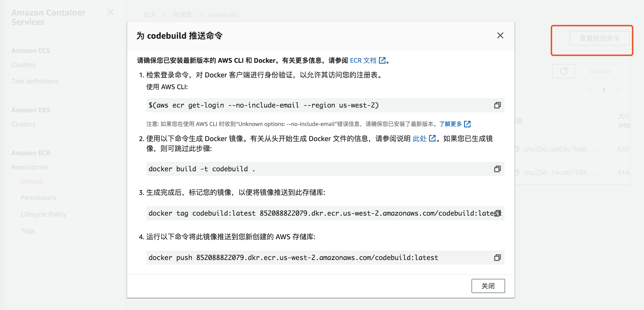This screenshot has height=310, width=644.
Task: Close the Amazon Container Services sidebar
Action: coord(110,12)
